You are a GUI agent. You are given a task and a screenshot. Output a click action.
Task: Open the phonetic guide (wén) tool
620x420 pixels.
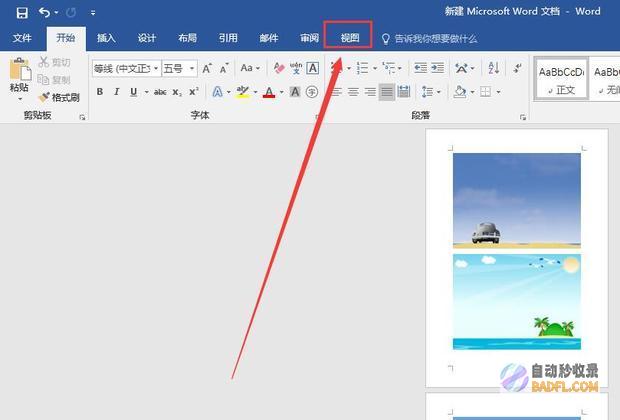(296, 68)
